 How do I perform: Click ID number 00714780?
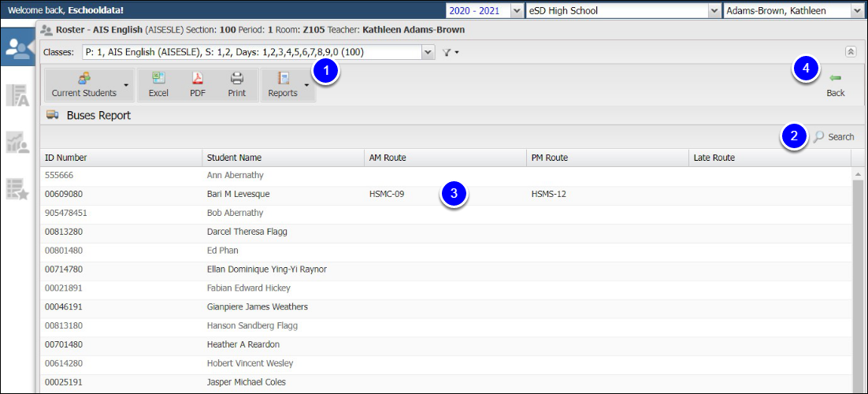click(64, 269)
